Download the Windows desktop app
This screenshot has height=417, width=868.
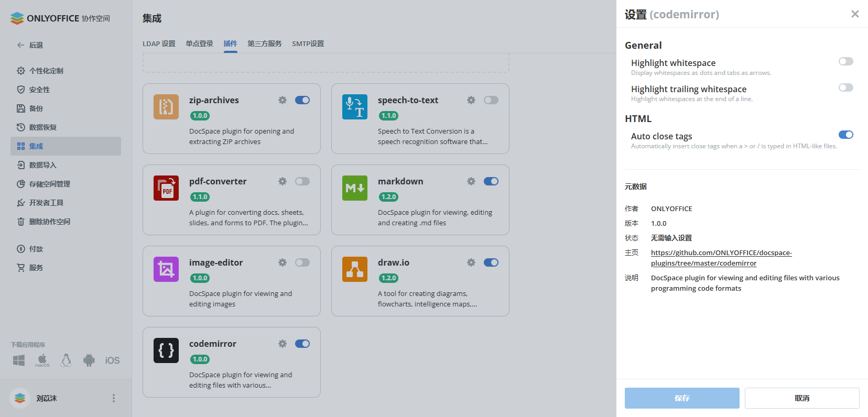(19, 360)
